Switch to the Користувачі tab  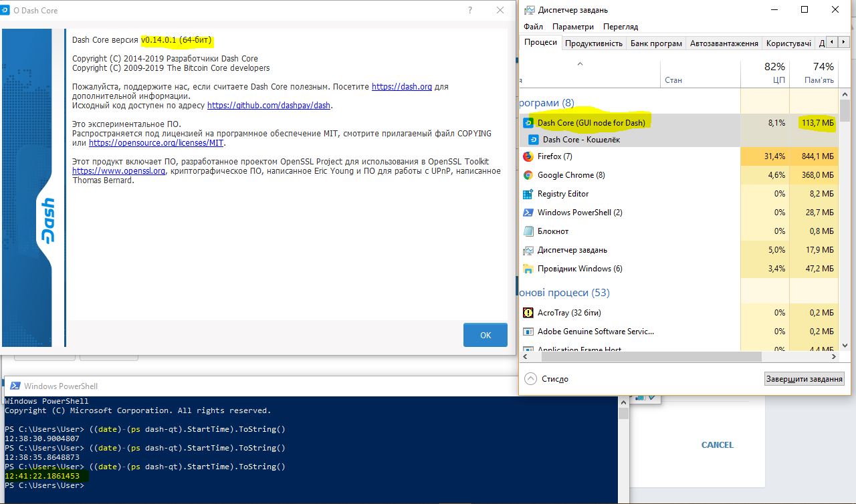[789, 43]
